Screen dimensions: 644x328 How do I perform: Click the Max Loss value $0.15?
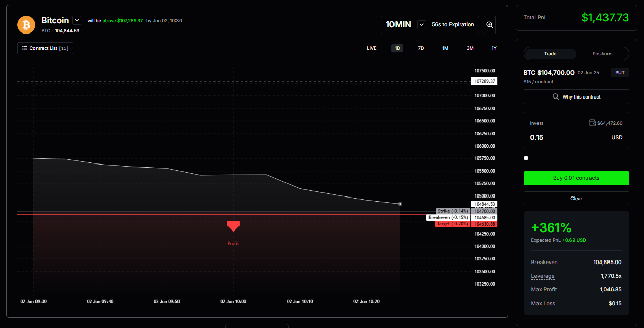(614, 303)
